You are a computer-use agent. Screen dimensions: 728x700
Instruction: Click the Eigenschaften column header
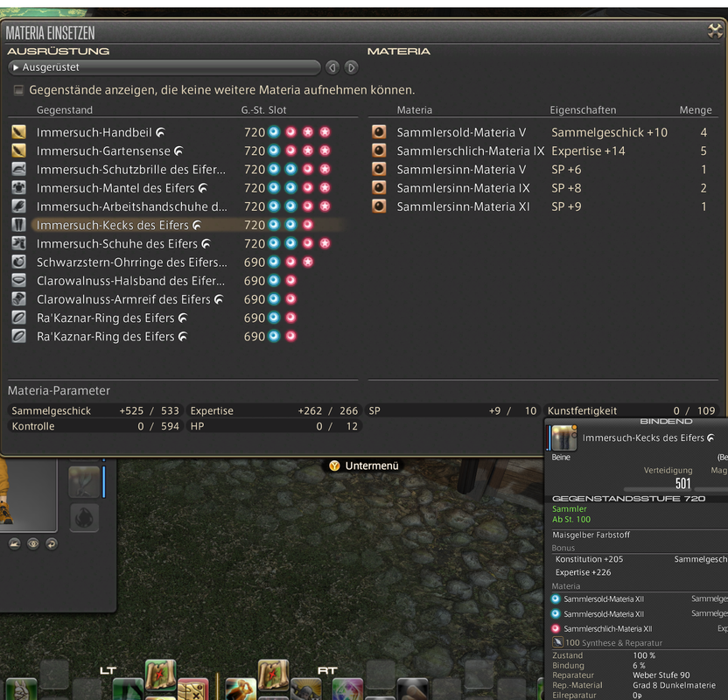583,110
